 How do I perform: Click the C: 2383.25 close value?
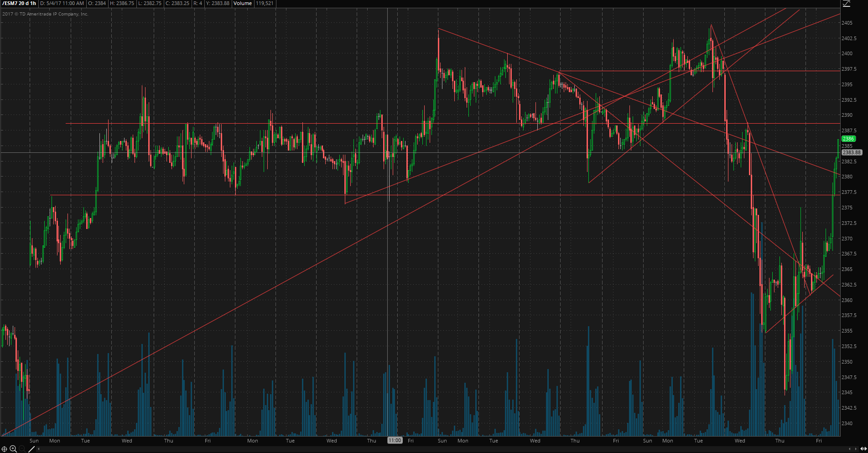(x=177, y=3)
